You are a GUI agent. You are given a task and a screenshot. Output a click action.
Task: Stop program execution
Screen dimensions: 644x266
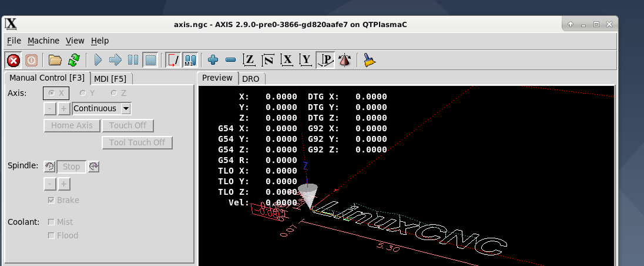tap(151, 61)
